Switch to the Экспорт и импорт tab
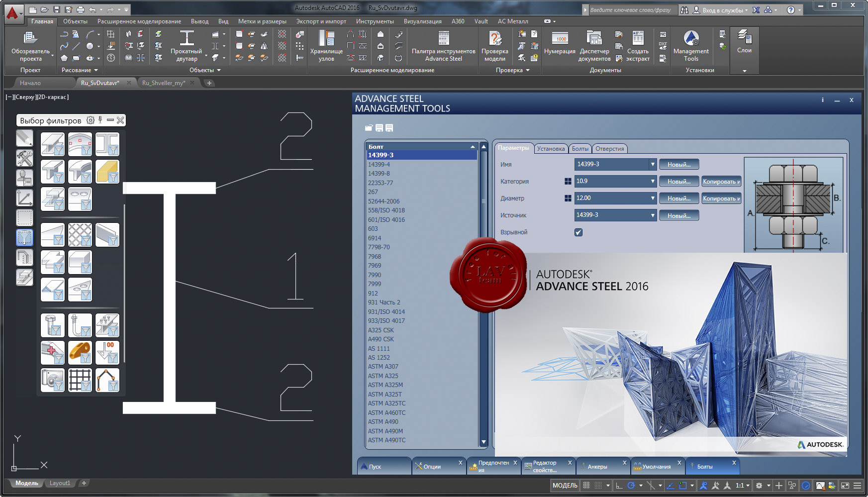 [321, 21]
